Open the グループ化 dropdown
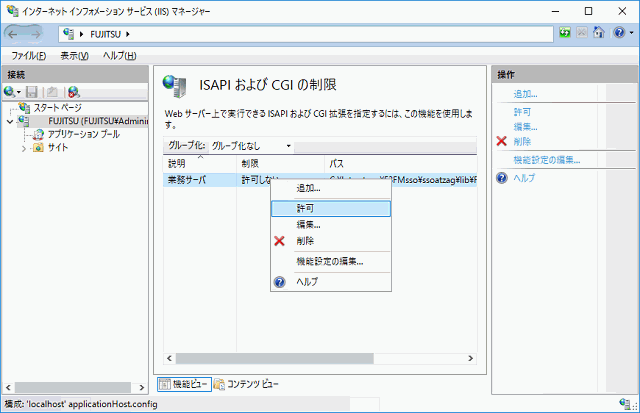 tap(251, 146)
